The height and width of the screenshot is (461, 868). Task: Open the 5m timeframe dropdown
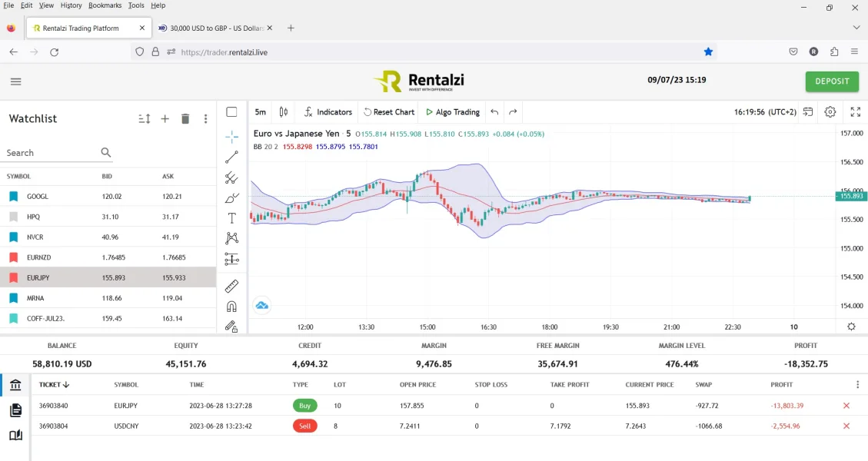[x=261, y=112]
